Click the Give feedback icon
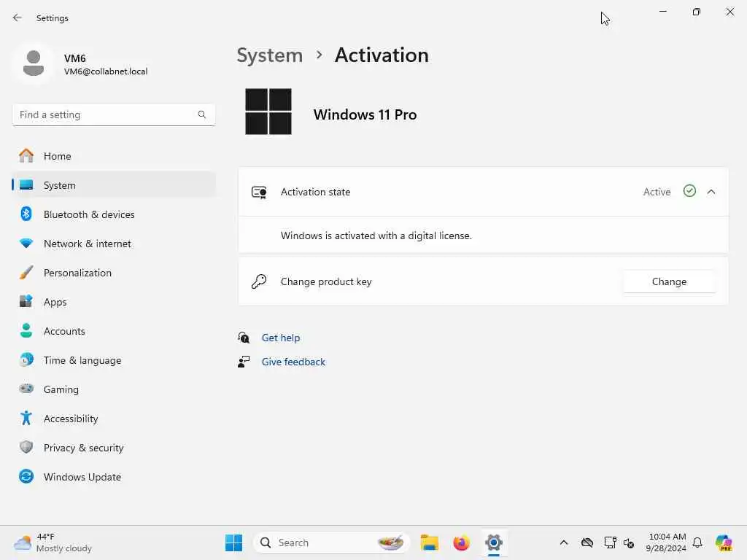747x560 pixels. 244,362
